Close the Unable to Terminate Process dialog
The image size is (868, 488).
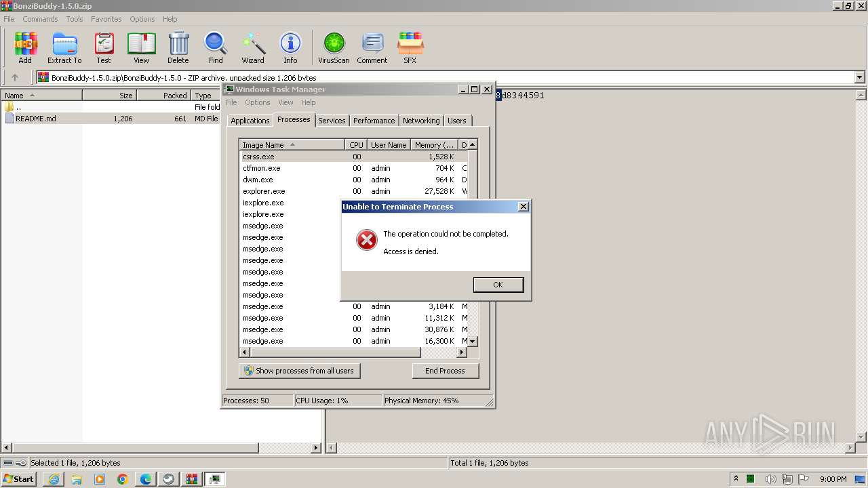pyautogui.click(x=523, y=207)
